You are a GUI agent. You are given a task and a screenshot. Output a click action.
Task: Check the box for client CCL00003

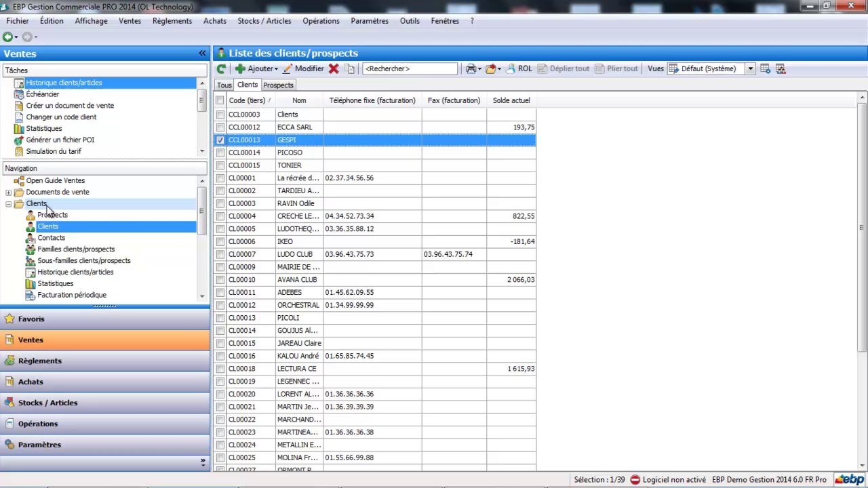click(220, 115)
